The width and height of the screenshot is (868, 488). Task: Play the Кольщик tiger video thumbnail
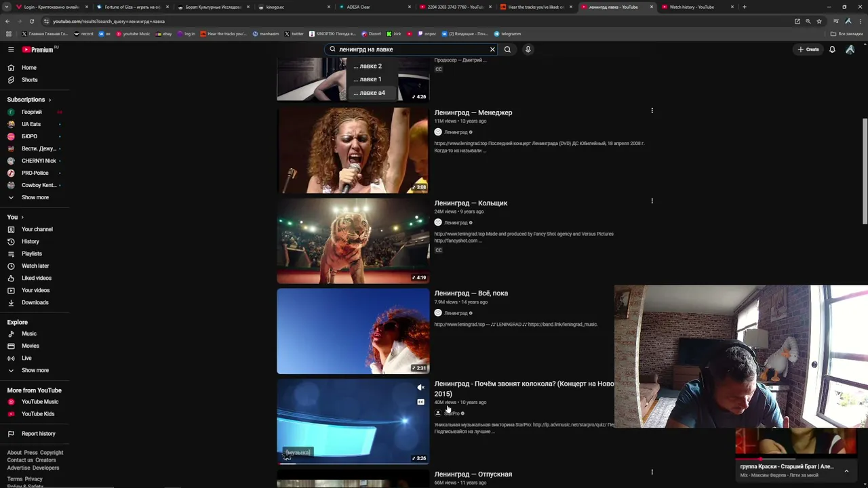(x=353, y=241)
